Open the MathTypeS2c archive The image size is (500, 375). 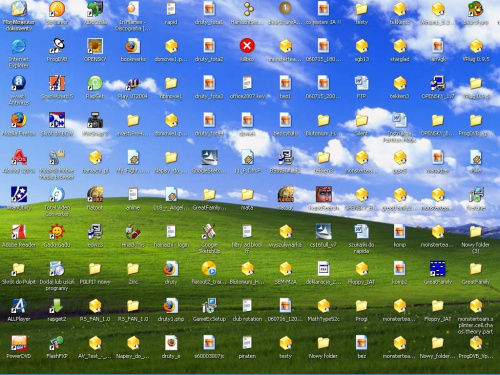(323, 305)
